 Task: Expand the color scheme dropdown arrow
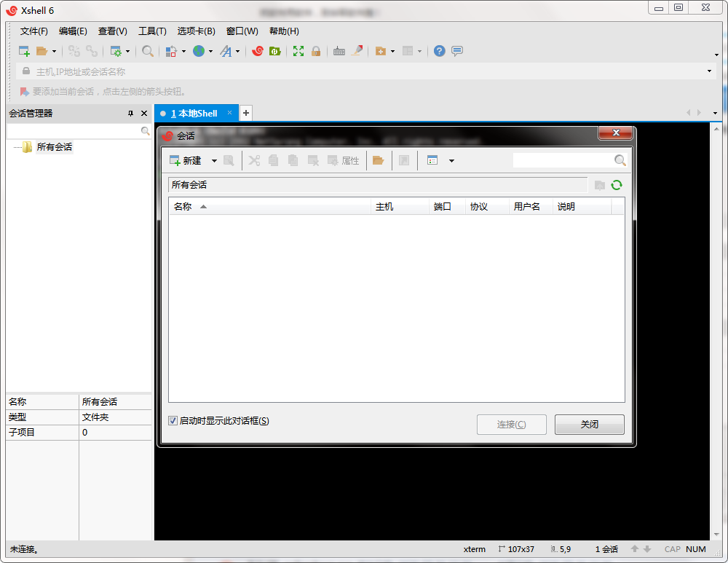pos(183,51)
